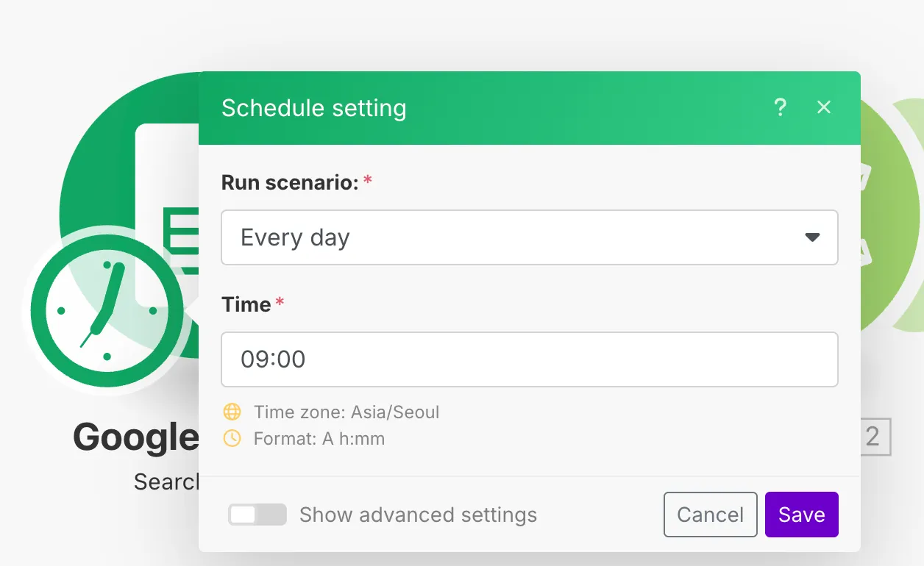924x566 pixels.
Task: Click the globe time zone icon
Action: point(232,412)
